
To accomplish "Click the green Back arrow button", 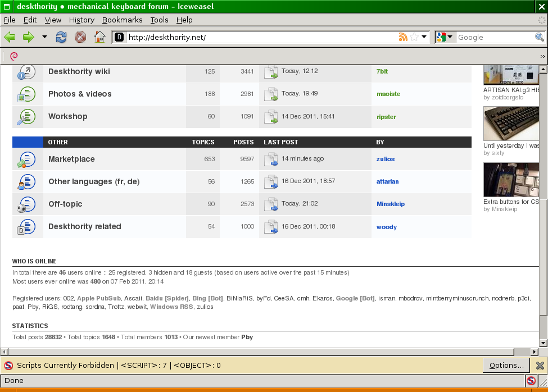I will coord(10,38).
